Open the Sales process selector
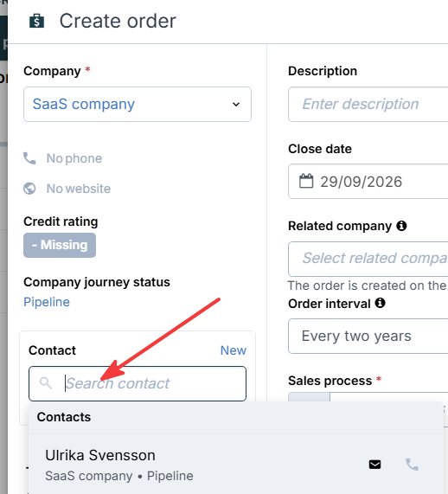Screen dimensions: 448x494 (x=368, y=397)
